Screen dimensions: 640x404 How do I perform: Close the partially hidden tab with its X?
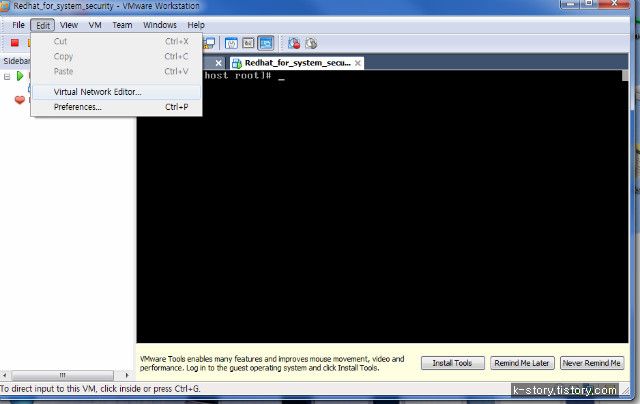pos(218,63)
